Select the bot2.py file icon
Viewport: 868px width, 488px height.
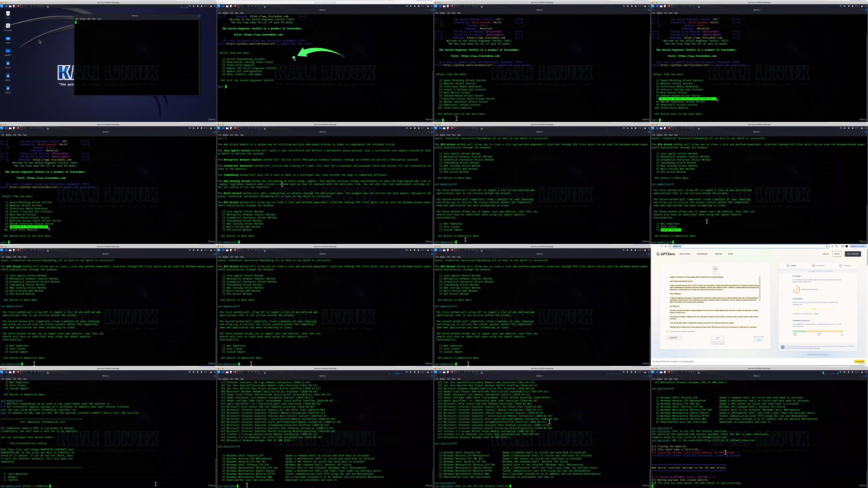(x=8, y=76)
